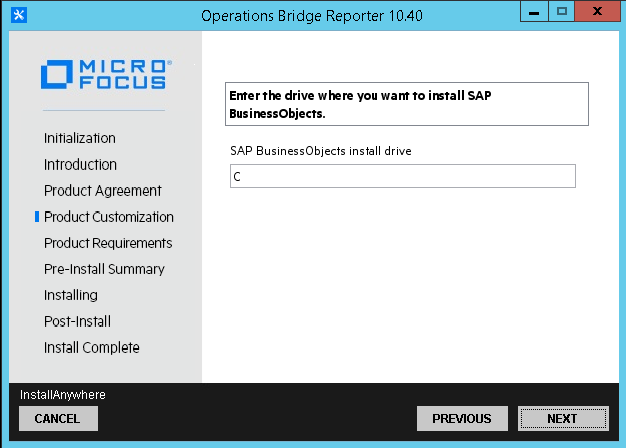
Task: Click the InstallAnywhere label
Action: (x=63, y=395)
